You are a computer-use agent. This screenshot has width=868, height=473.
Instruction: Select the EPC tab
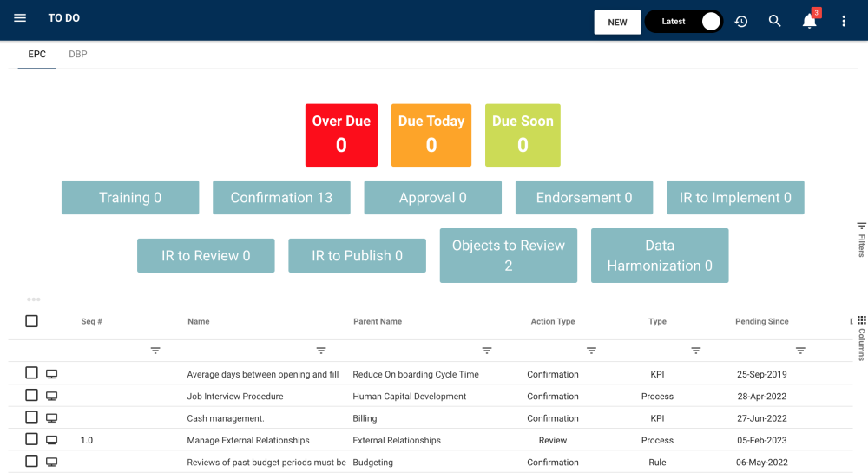click(37, 54)
